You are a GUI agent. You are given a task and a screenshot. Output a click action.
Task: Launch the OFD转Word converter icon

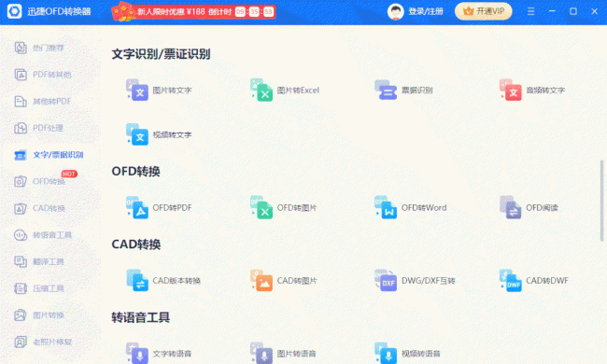point(386,207)
